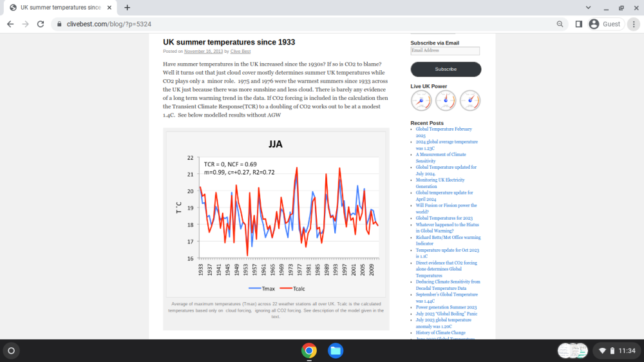Image resolution: width=644 pixels, height=362 pixels.
Task: Open Chrome from the shelf
Action: pyautogui.click(x=309, y=351)
